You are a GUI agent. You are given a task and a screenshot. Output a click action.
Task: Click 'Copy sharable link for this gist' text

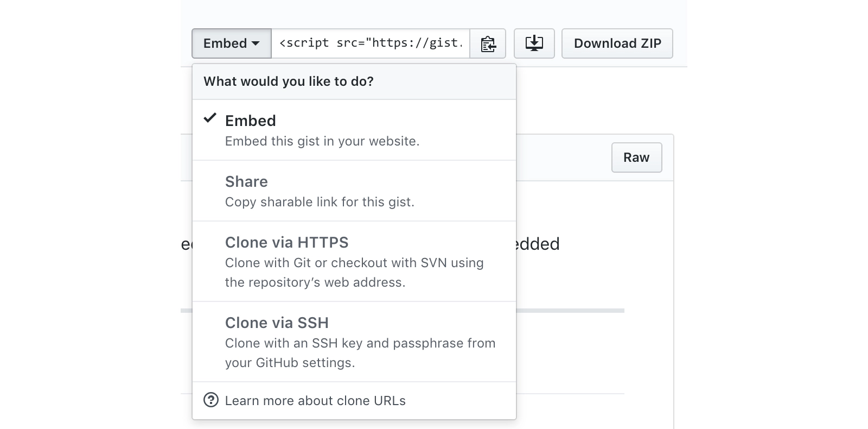tap(320, 202)
